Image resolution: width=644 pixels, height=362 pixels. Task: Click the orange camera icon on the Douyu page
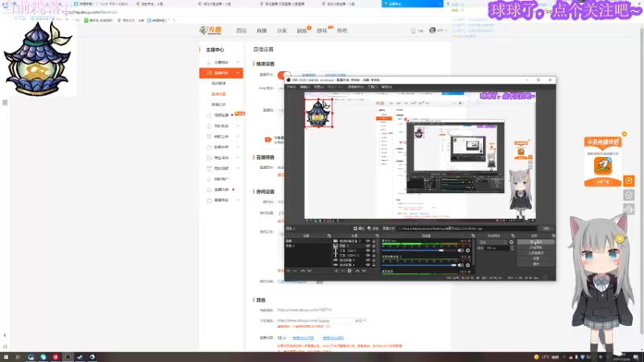(268, 140)
